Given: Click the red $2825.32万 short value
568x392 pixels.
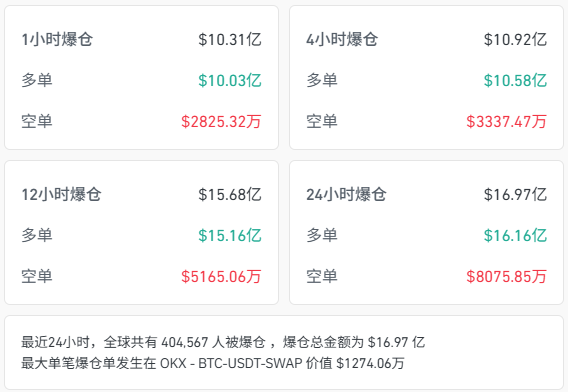Looking at the screenshot, I should click(x=221, y=121).
